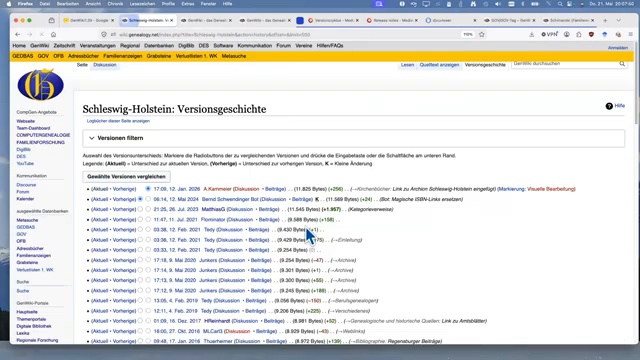Open the list all tabs chevron

619,20
